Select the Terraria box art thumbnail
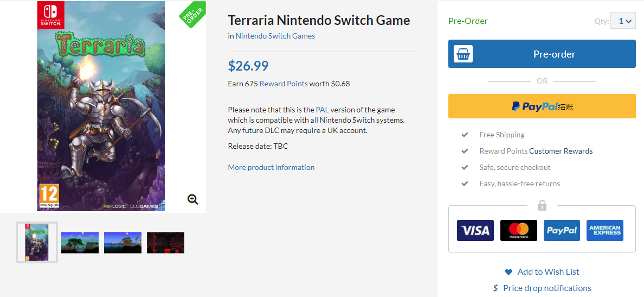Viewport: 644px width, 297px height. pyautogui.click(x=37, y=243)
